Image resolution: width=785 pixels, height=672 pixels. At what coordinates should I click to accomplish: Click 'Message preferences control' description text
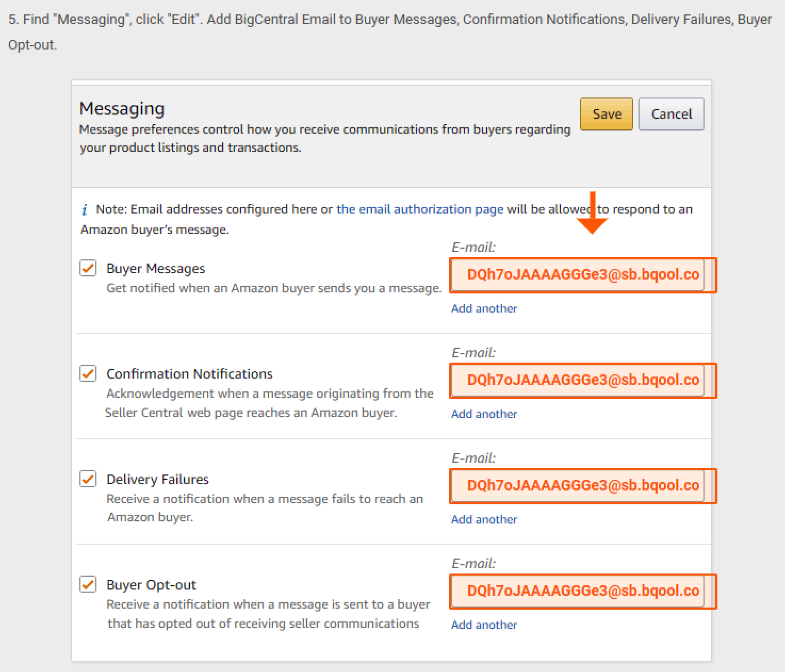pos(324,138)
